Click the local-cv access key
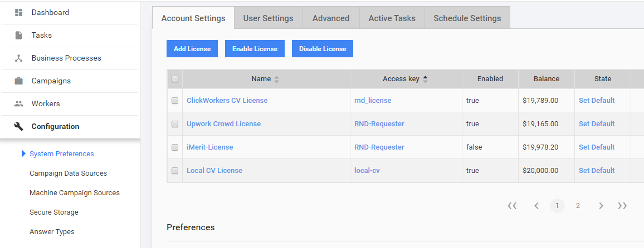Image resolution: width=644 pixels, height=248 pixels. pos(367,171)
